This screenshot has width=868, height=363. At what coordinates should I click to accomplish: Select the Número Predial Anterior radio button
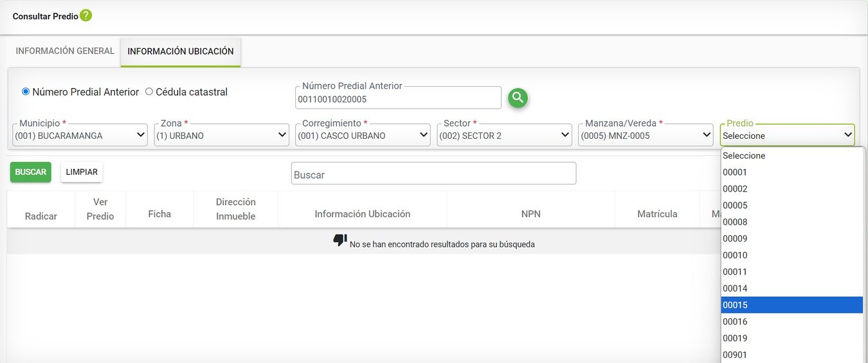click(x=26, y=92)
